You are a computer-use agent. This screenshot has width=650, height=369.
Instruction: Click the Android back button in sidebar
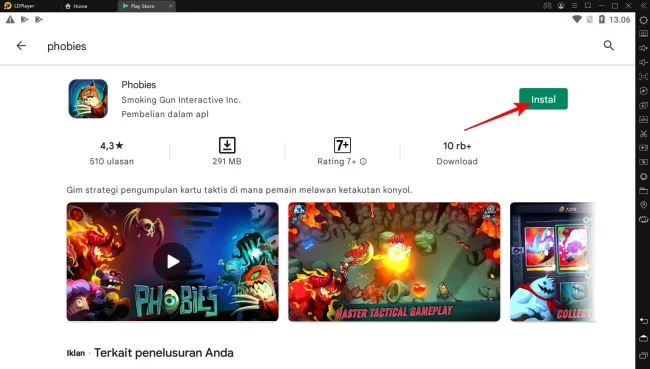click(643, 321)
